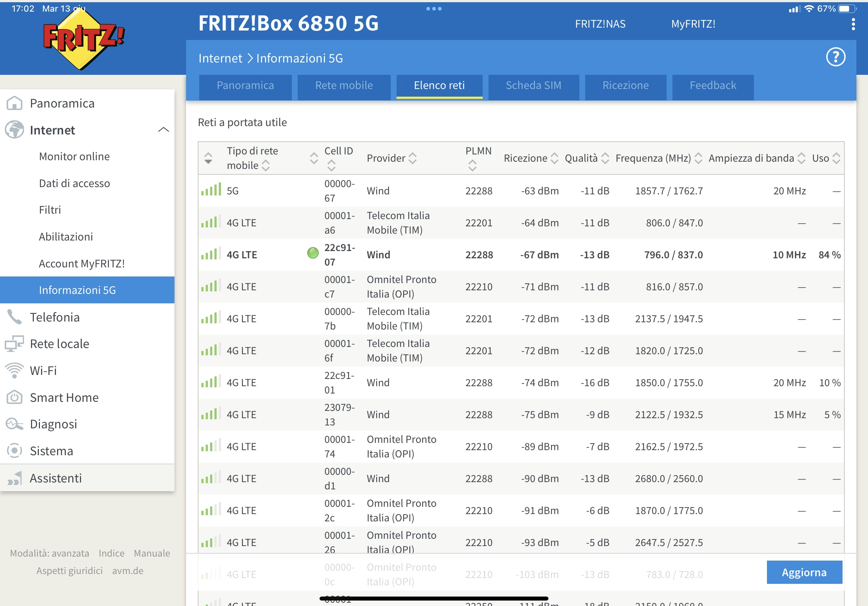
Task: Click the 15 MHz bandwidth value
Action: [x=789, y=415]
